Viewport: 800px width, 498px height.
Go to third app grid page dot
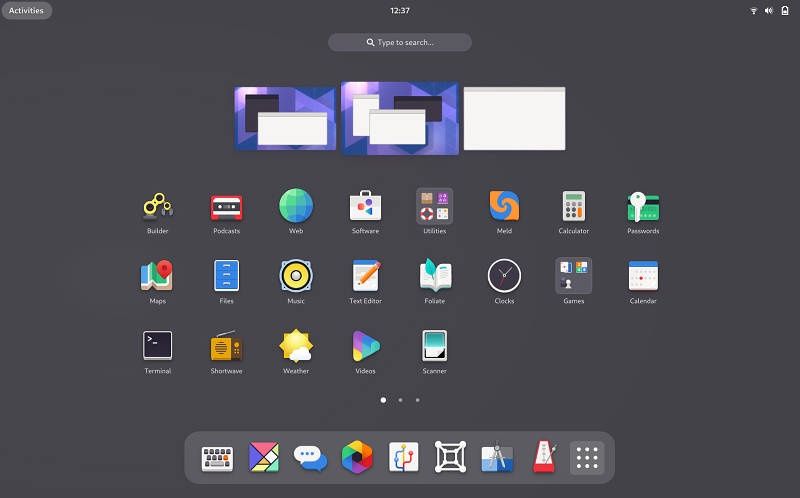(x=417, y=400)
